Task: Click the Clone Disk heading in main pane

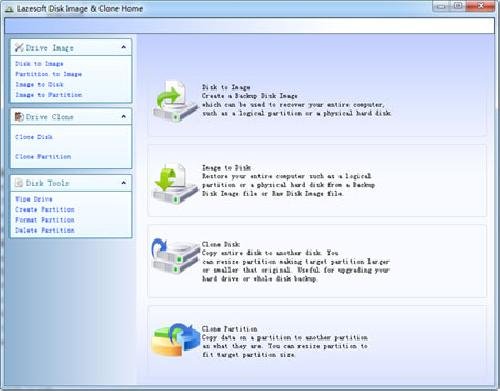Action: (x=221, y=244)
